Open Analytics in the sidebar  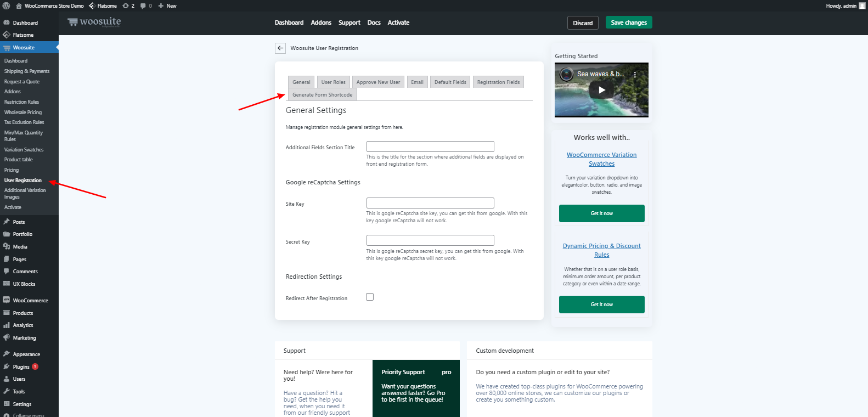coord(23,325)
